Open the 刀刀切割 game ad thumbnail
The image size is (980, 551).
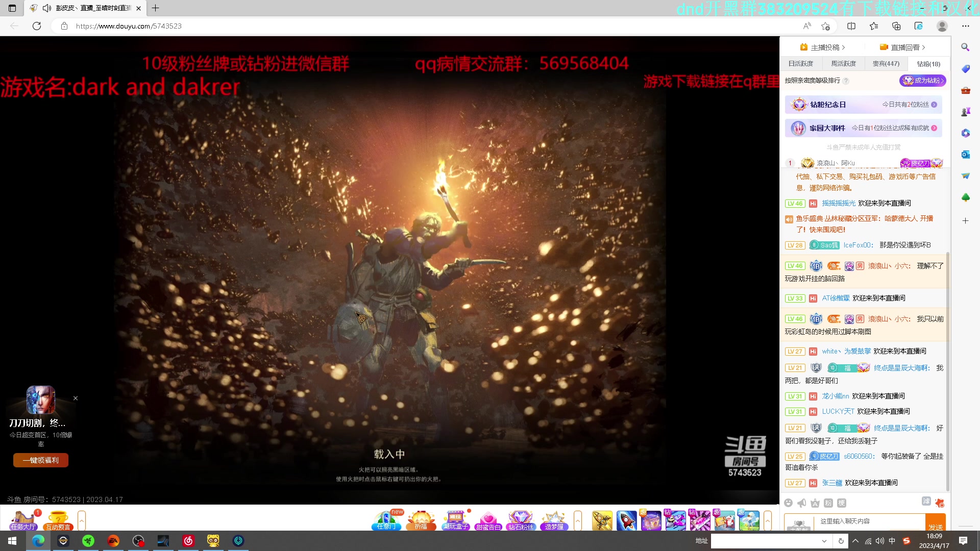pos(41,399)
